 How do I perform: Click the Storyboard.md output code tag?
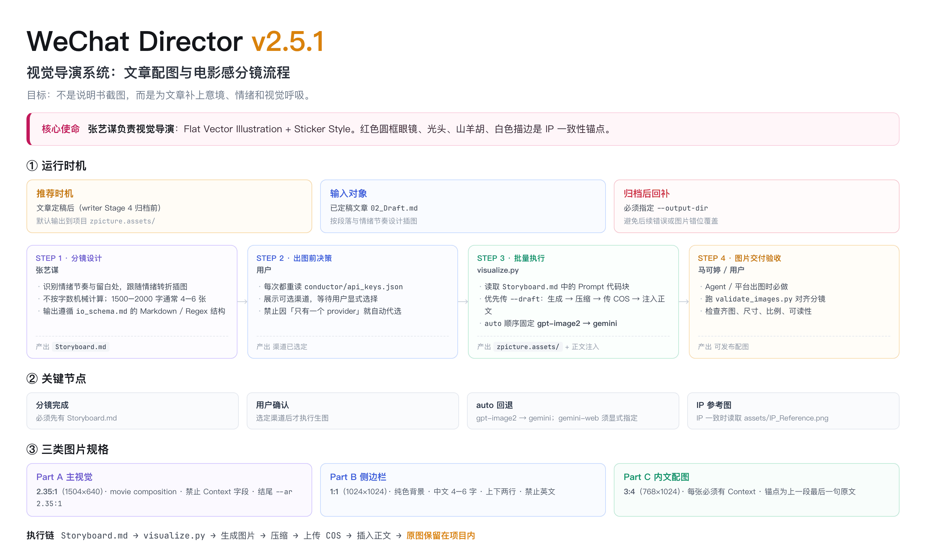pos(80,347)
